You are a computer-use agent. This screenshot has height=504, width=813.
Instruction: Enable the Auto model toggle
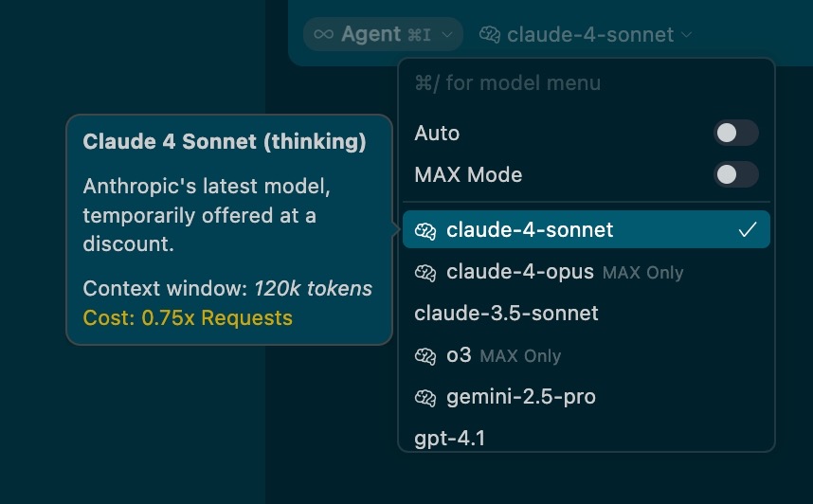[x=736, y=134]
